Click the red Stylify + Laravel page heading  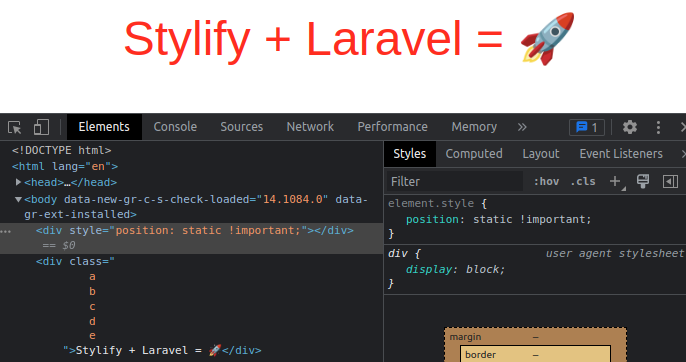click(349, 39)
